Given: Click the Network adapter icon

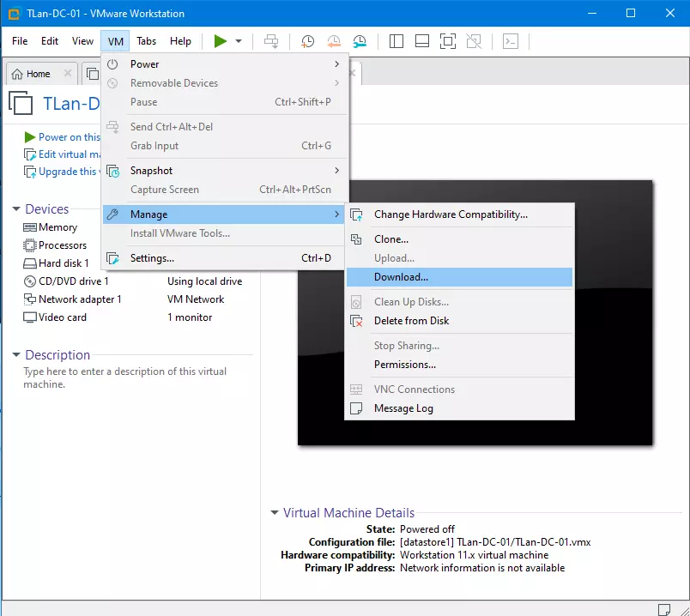Looking at the screenshot, I should 30,299.
